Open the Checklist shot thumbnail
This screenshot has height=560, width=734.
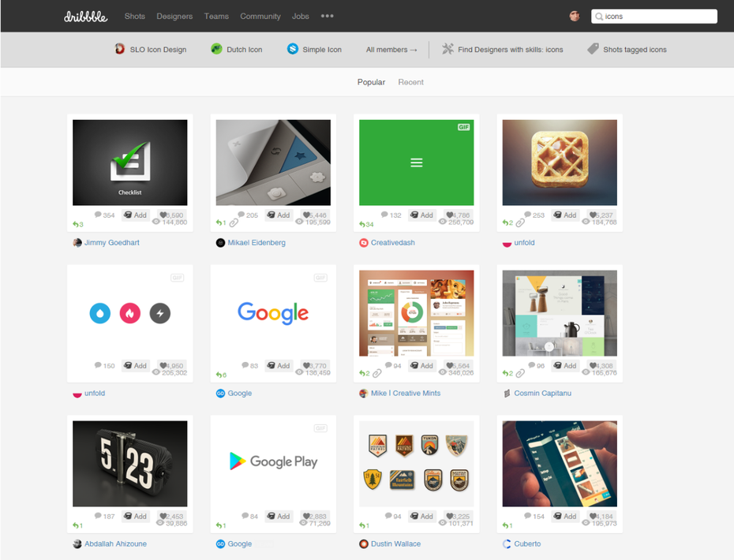click(x=129, y=162)
